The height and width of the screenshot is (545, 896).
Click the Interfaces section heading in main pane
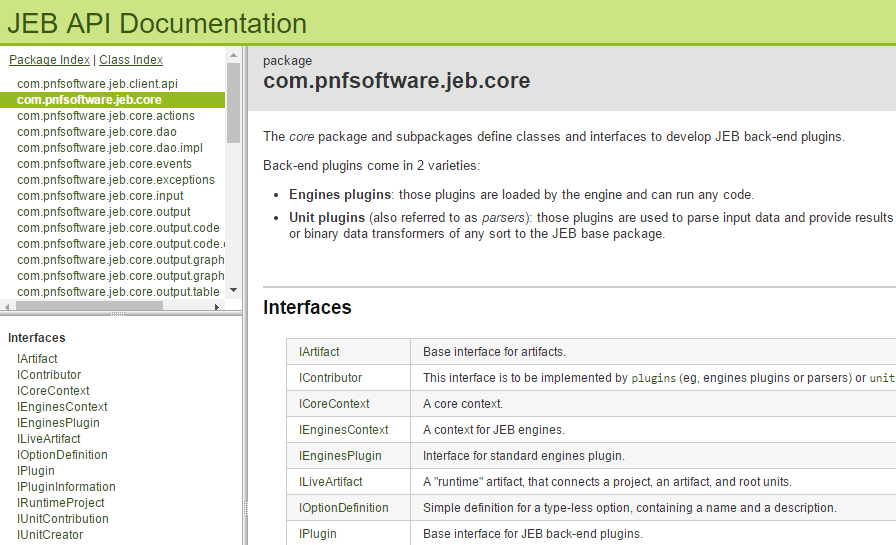tap(307, 307)
